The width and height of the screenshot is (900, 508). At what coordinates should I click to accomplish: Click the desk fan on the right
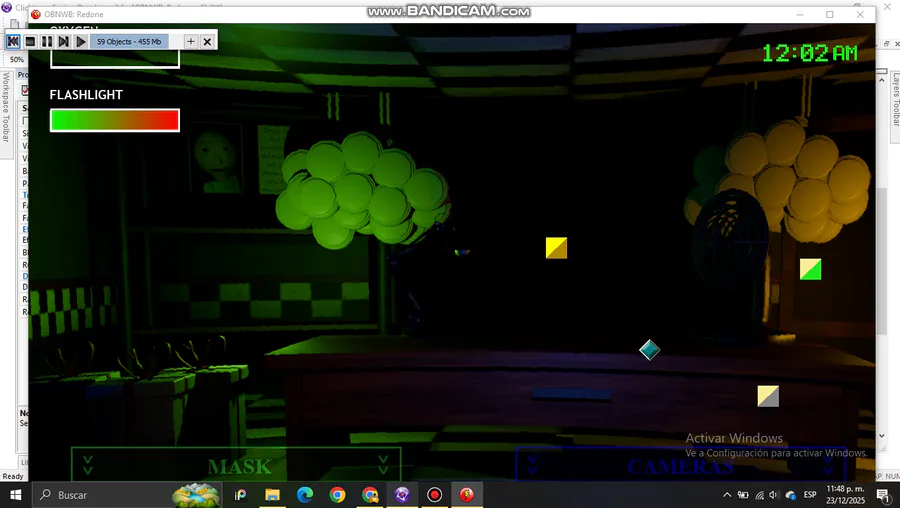tap(732, 238)
